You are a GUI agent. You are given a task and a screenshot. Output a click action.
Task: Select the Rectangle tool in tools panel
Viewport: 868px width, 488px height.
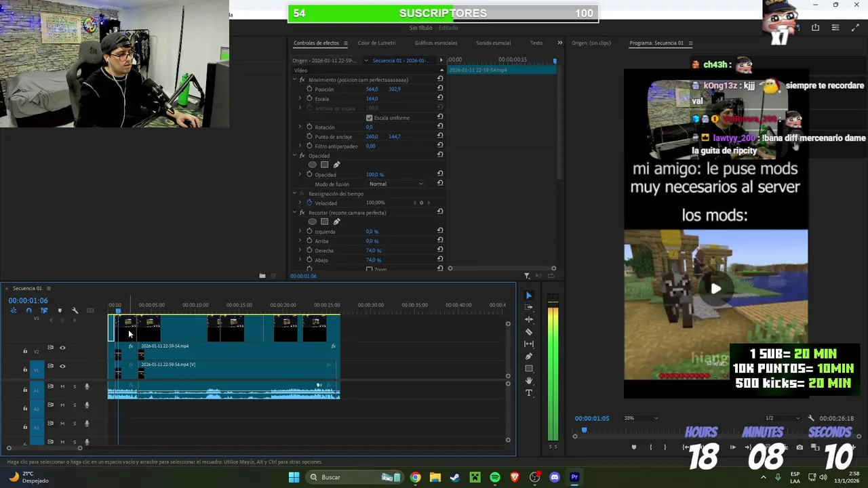click(529, 369)
